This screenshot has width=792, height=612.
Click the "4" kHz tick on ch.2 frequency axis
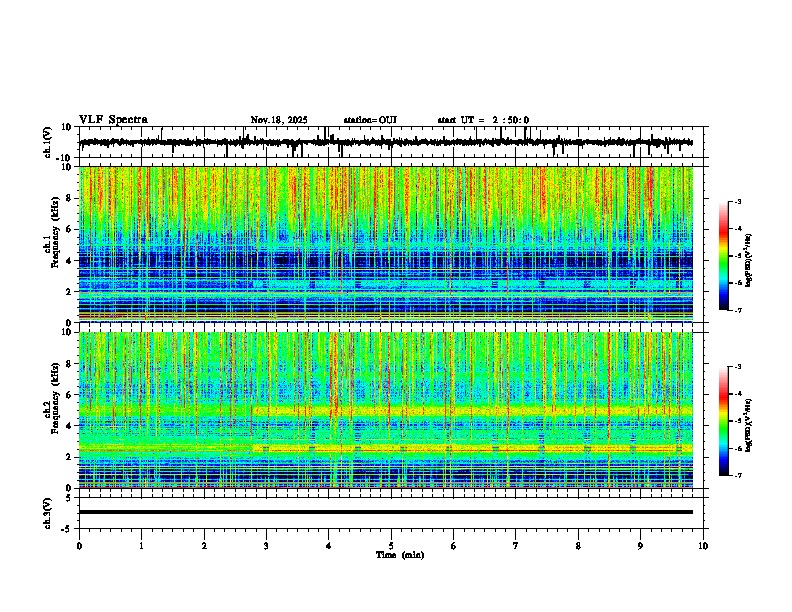(x=69, y=426)
